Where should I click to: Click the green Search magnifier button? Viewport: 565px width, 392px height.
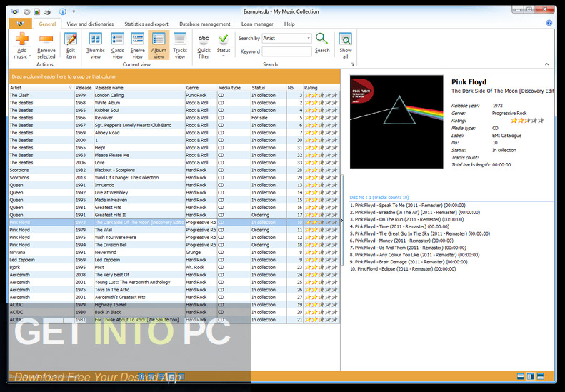click(x=321, y=44)
